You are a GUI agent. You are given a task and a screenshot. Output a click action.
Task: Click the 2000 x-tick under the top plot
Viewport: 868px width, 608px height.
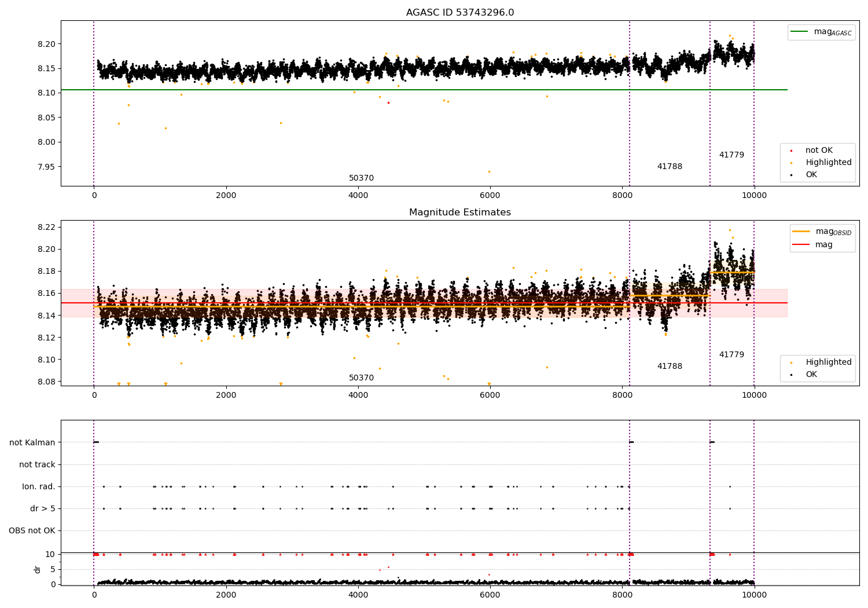[x=226, y=196]
